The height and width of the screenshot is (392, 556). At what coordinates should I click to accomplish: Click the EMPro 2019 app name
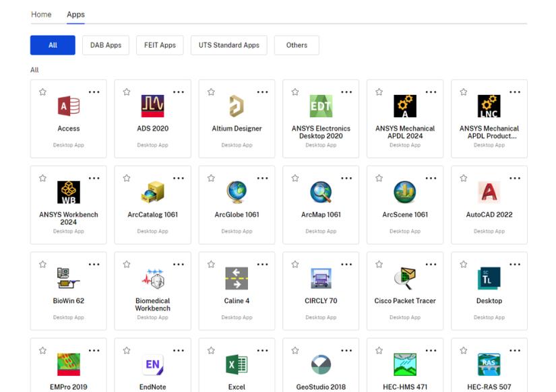point(69,387)
